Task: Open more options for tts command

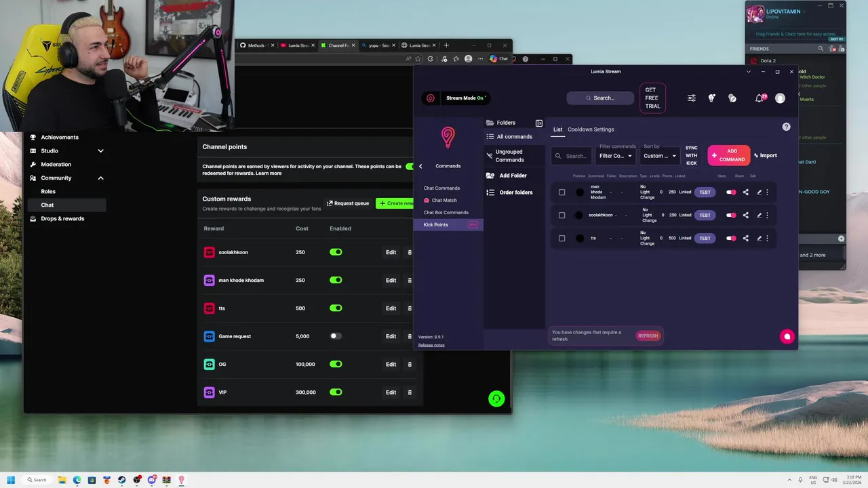Action: pyautogui.click(x=768, y=239)
